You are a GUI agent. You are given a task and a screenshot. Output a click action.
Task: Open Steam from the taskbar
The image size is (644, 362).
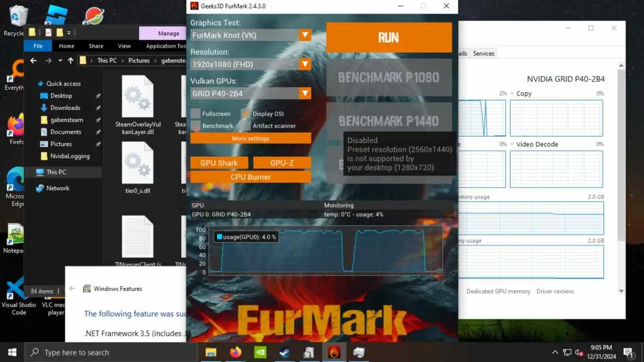[x=285, y=352]
